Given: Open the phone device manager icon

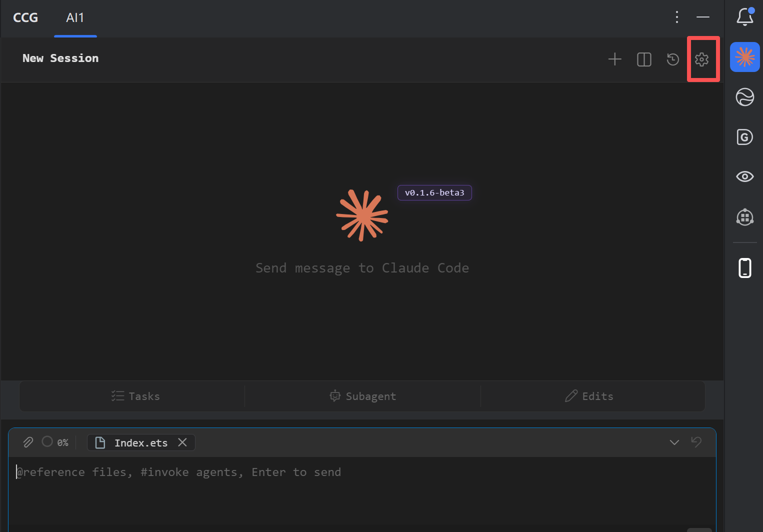Looking at the screenshot, I should (x=745, y=268).
